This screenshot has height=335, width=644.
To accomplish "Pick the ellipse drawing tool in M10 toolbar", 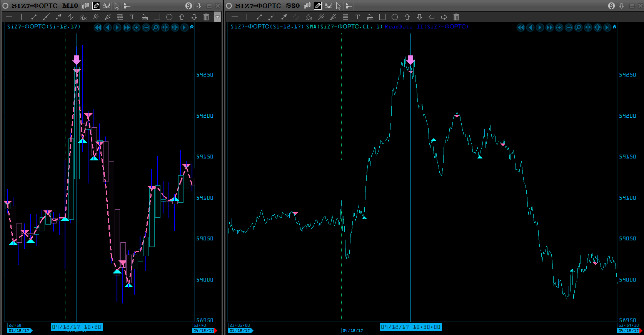I will [169, 17].
